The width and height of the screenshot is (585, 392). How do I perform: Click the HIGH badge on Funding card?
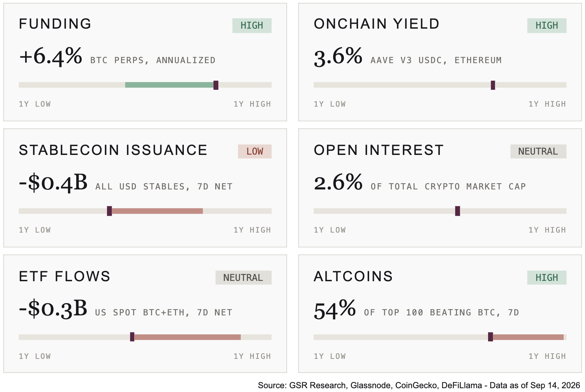(252, 26)
